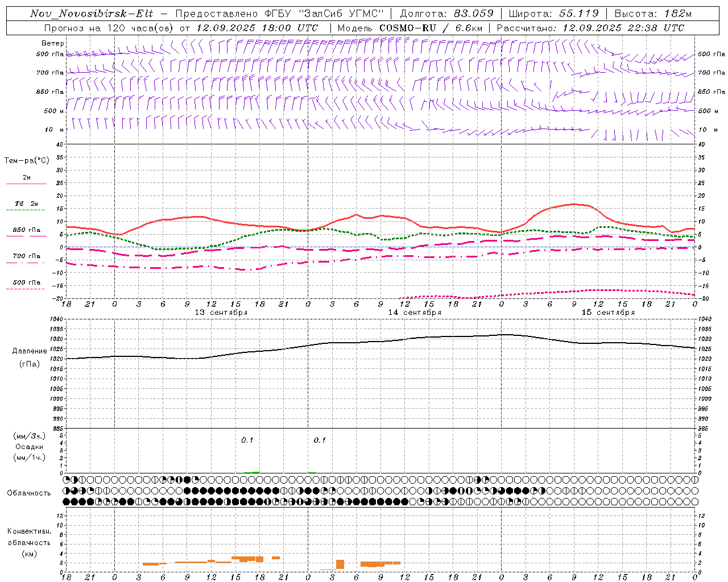
Task: Click the 13 сентября date label
Action: [x=221, y=313]
